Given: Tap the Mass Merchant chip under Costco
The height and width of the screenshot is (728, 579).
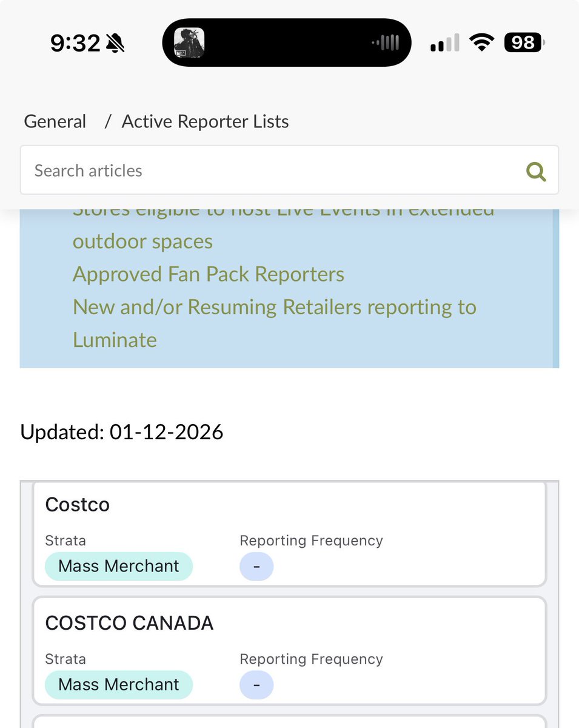Looking at the screenshot, I should point(118,566).
